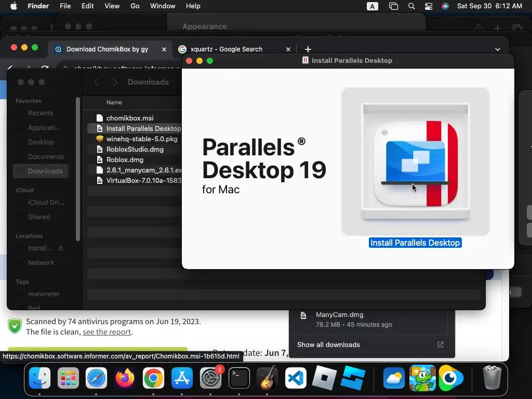Image resolution: width=532 pixels, height=399 pixels.
Task: Expand the browser tab list chevron
Action: point(497,49)
